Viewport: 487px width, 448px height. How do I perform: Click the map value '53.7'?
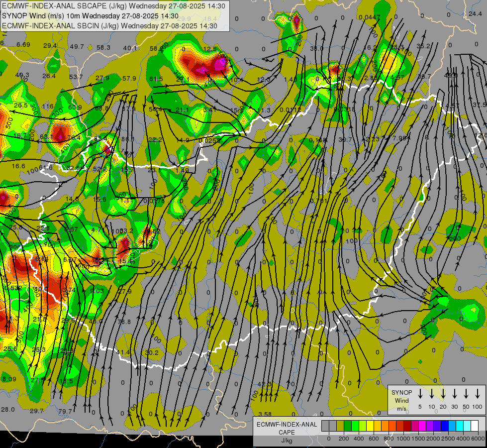[x=76, y=77]
